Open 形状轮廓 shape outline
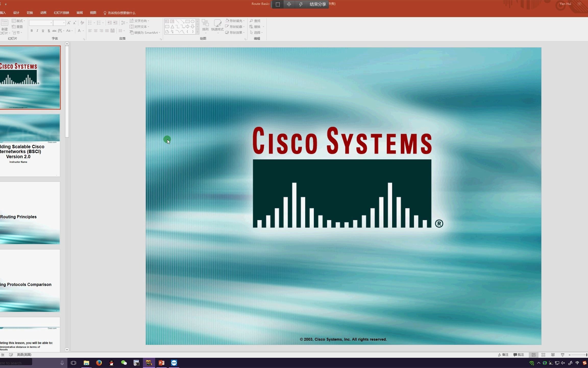 (x=235, y=27)
